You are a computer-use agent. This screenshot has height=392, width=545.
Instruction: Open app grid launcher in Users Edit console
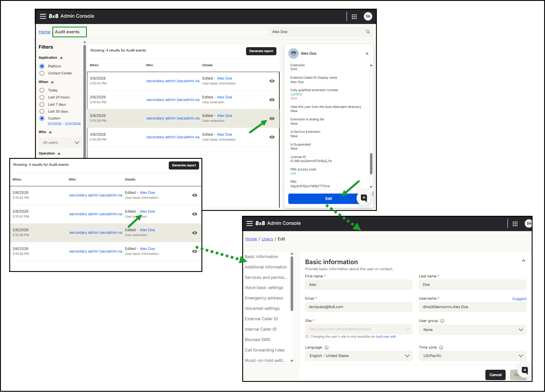click(x=515, y=224)
